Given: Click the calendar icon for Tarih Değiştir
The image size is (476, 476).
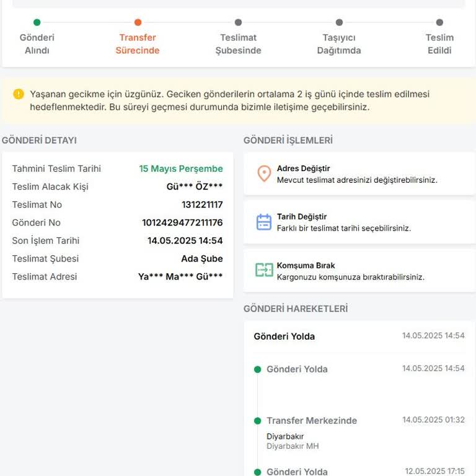Looking at the screenshot, I should click(264, 222).
